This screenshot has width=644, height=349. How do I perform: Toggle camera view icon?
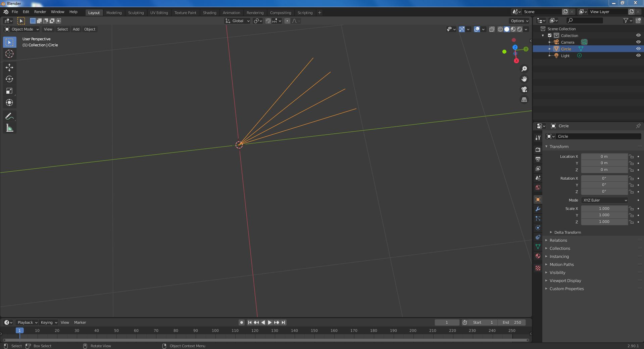(524, 89)
